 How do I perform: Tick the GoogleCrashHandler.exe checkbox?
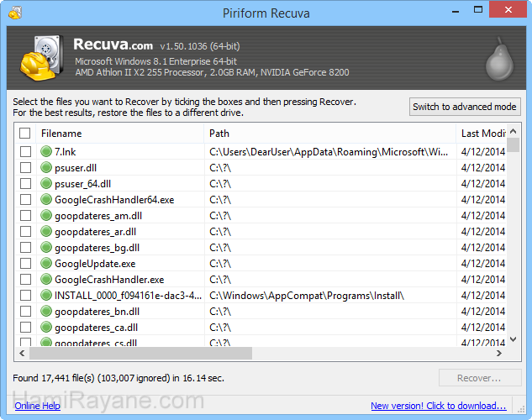(x=25, y=280)
